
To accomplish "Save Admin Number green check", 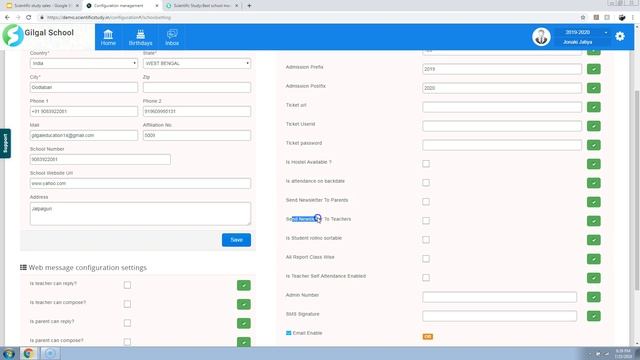I will point(593,297).
